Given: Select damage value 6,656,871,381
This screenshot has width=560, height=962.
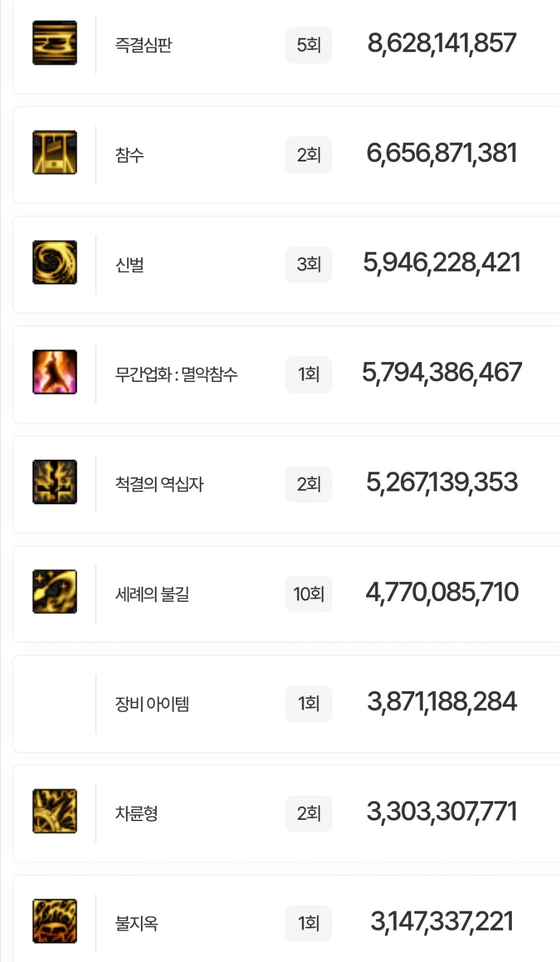Looking at the screenshot, I should tap(441, 153).
